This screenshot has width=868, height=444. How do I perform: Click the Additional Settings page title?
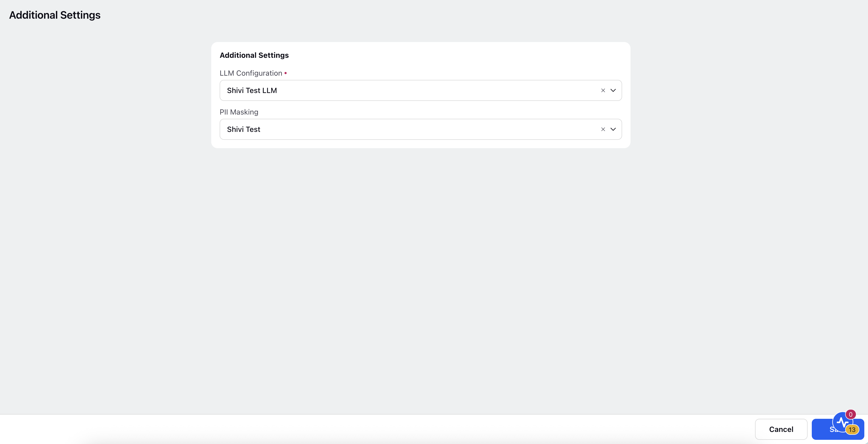55,15
